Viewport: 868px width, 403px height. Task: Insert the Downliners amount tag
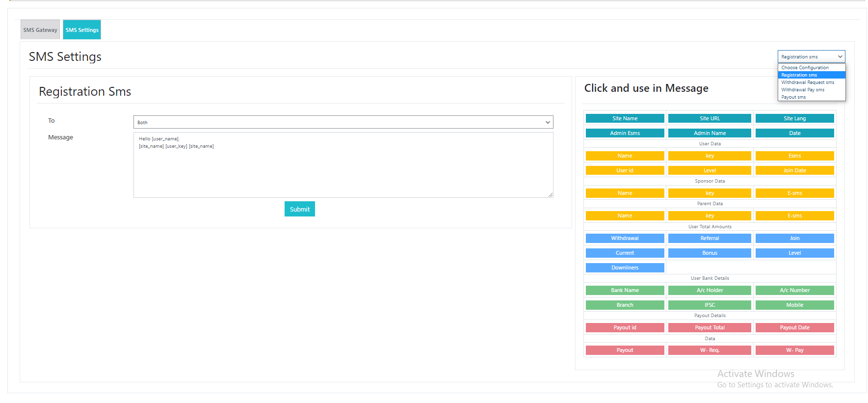point(625,268)
